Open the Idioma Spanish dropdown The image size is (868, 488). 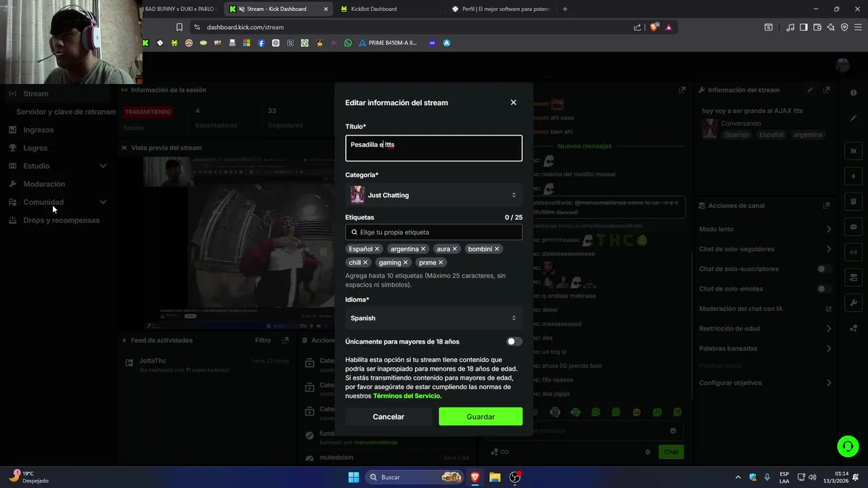(x=434, y=318)
